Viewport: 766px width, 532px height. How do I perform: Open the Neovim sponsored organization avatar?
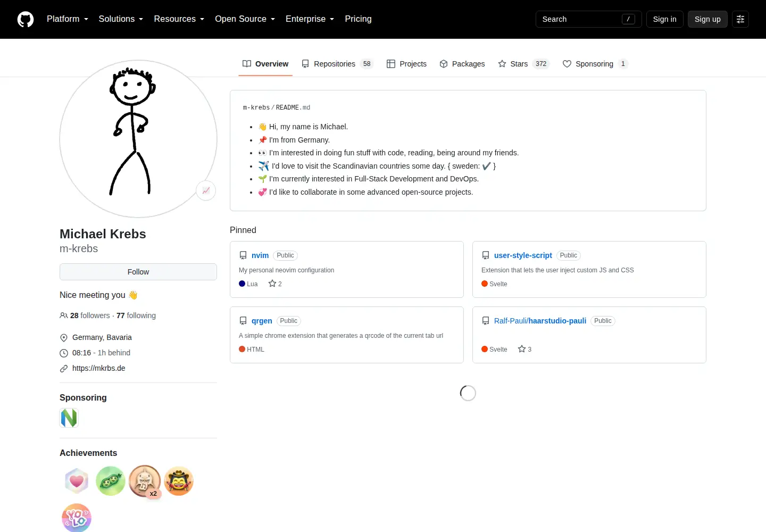pyautogui.click(x=69, y=418)
